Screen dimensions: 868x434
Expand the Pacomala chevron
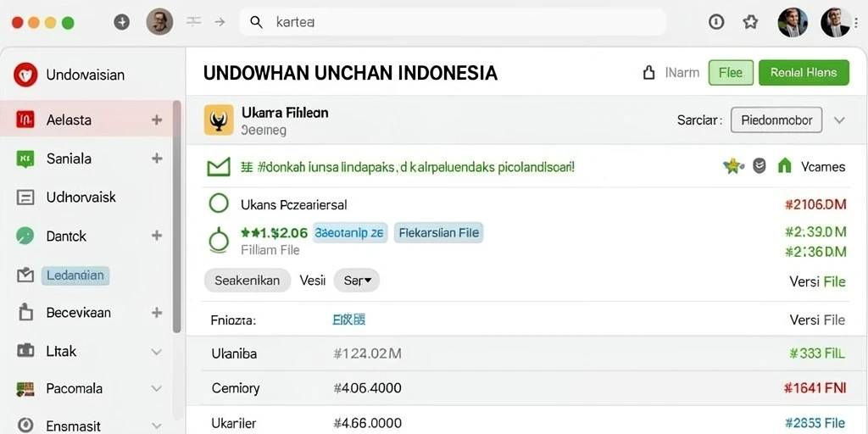[x=157, y=388]
